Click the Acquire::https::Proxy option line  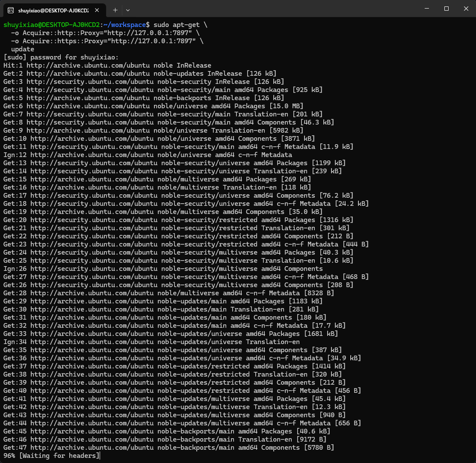[107, 41]
